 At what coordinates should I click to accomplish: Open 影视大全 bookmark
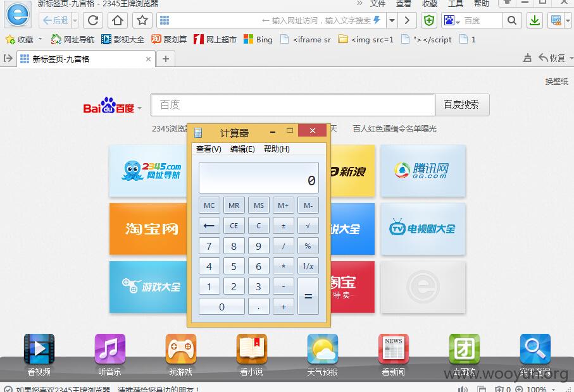(123, 39)
